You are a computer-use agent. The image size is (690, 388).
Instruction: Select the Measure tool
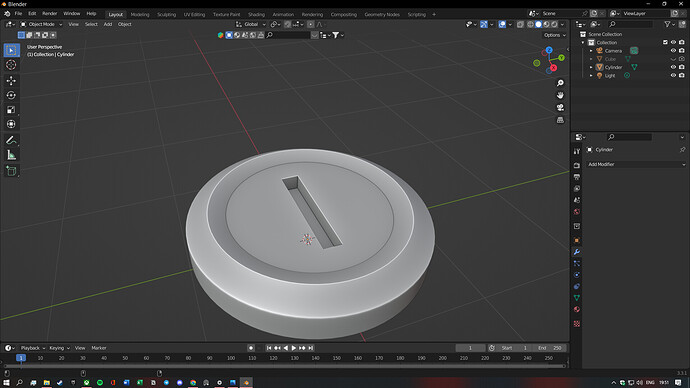[x=11, y=155]
